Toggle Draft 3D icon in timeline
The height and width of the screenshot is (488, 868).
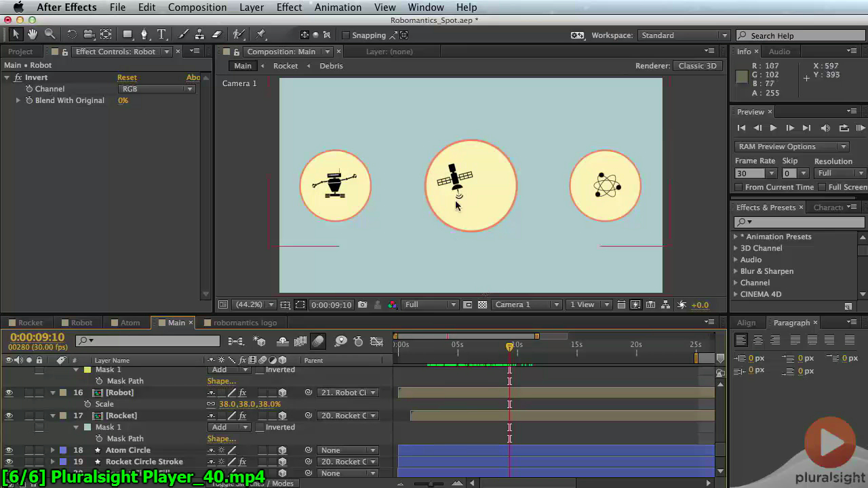click(x=259, y=342)
